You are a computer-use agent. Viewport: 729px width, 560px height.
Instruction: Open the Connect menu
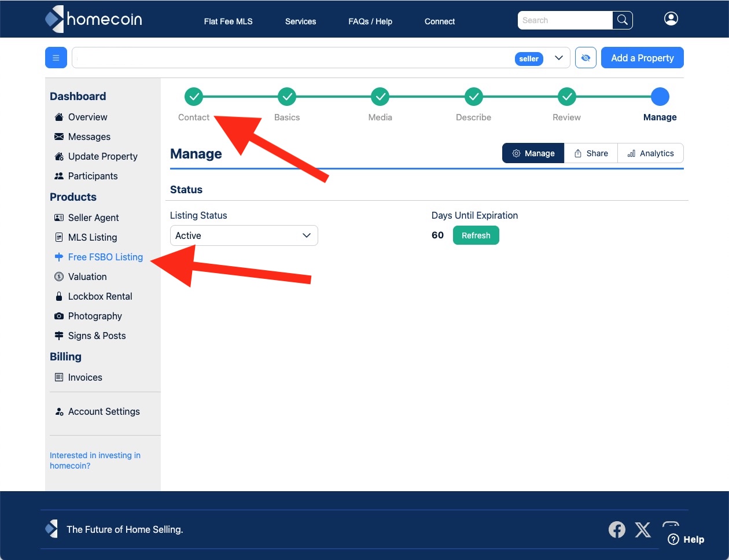[440, 21]
